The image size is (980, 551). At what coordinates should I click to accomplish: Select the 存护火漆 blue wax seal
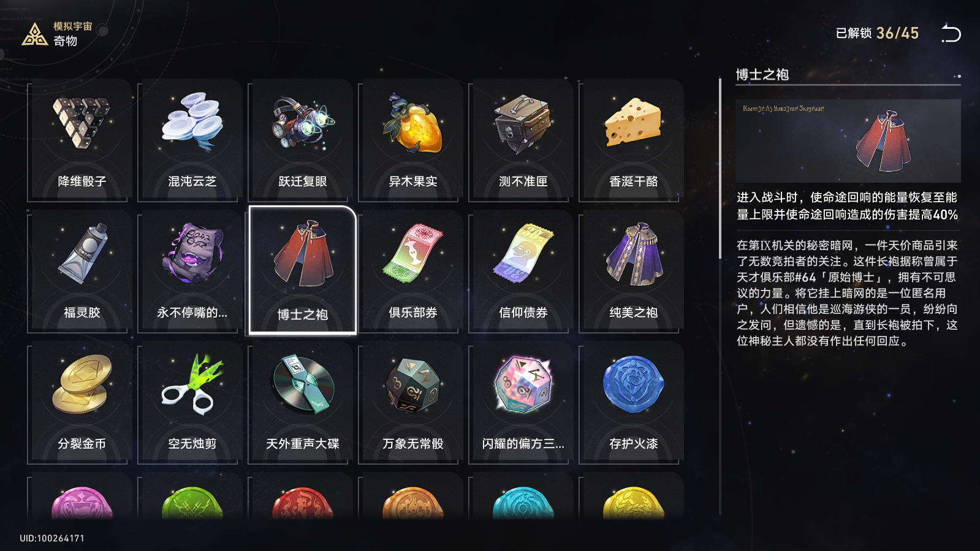click(x=632, y=402)
